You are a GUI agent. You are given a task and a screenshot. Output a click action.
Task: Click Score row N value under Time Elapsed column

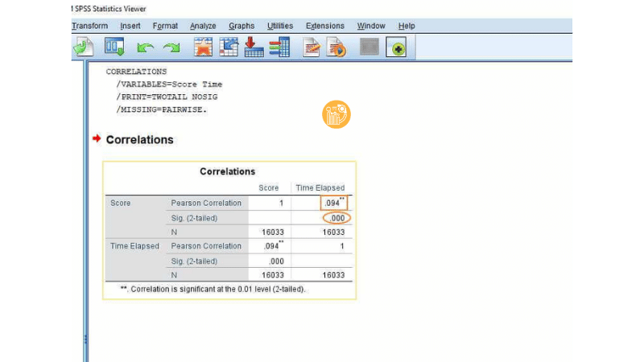click(333, 232)
